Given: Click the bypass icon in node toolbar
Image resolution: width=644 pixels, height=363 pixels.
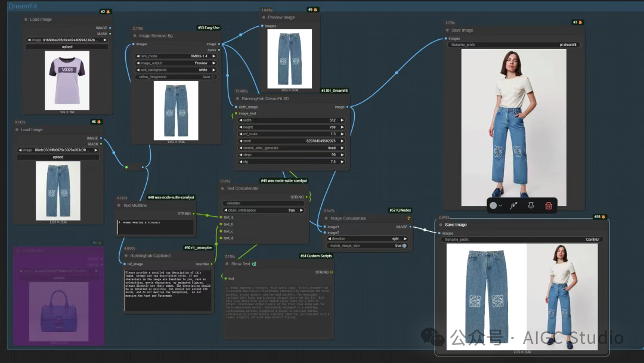Looking at the screenshot, I should (x=512, y=206).
